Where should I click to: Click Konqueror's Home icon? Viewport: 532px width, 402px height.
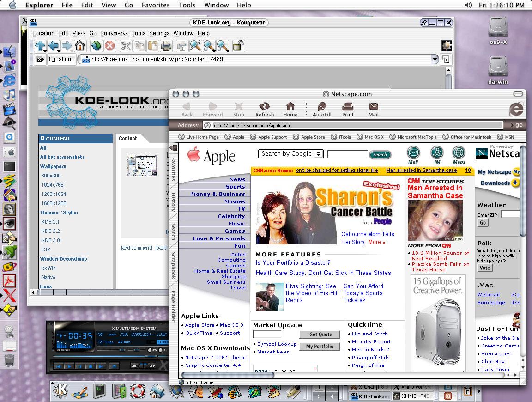click(x=80, y=45)
